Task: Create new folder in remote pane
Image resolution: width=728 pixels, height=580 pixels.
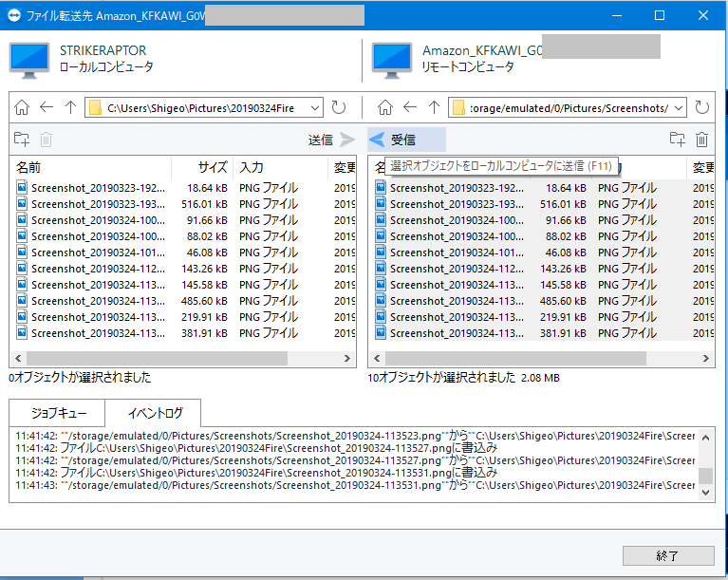Action: tap(678, 140)
